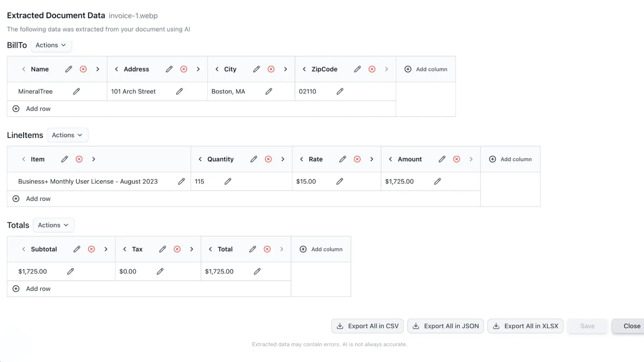644x362 pixels.
Task: Rename the ZipCode column
Action: point(358,69)
